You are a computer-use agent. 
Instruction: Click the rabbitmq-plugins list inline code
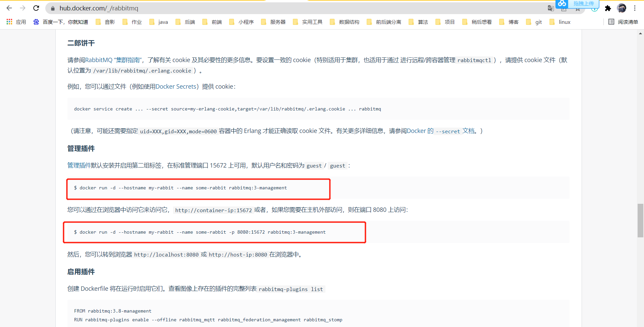pyautogui.click(x=291, y=289)
